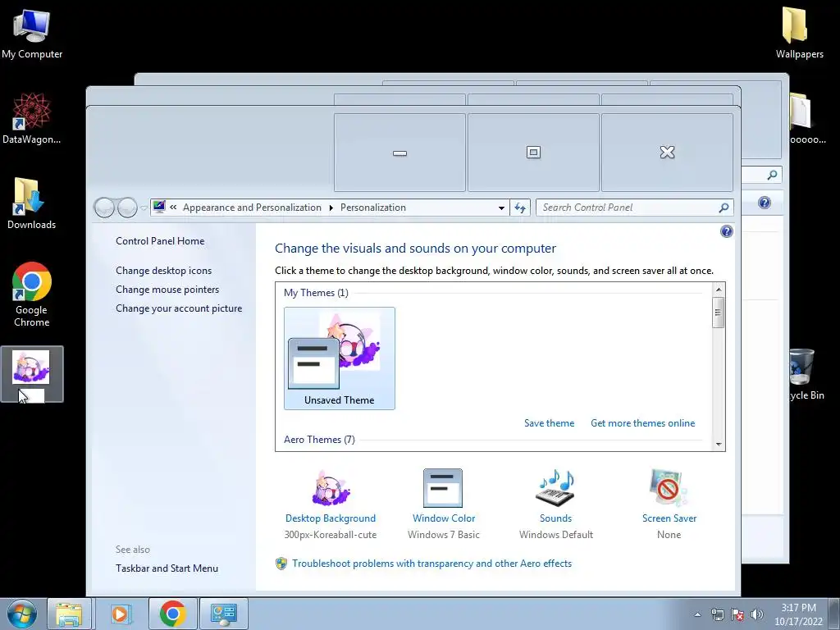Image resolution: width=840 pixels, height=630 pixels.
Task: Select the Unsaved Theme thumbnail
Action: click(339, 358)
